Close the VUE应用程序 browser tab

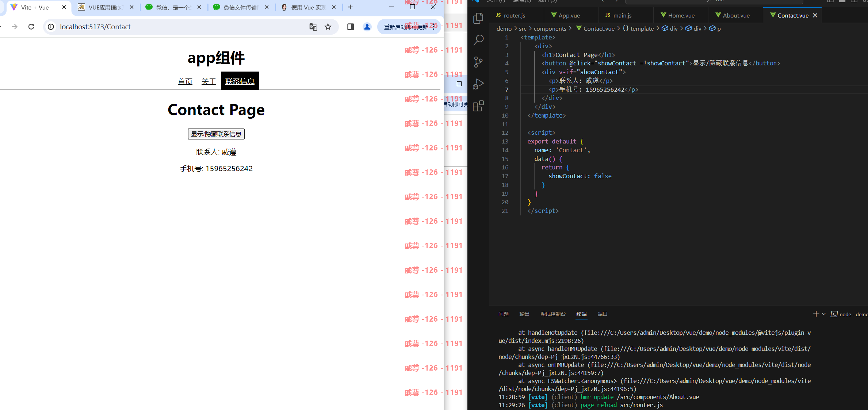[x=131, y=7]
